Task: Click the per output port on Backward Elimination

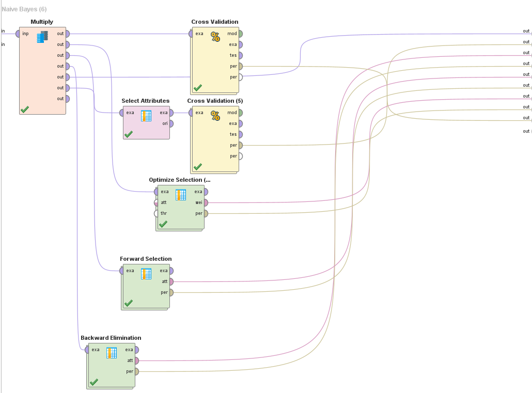Action: pos(136,371)
